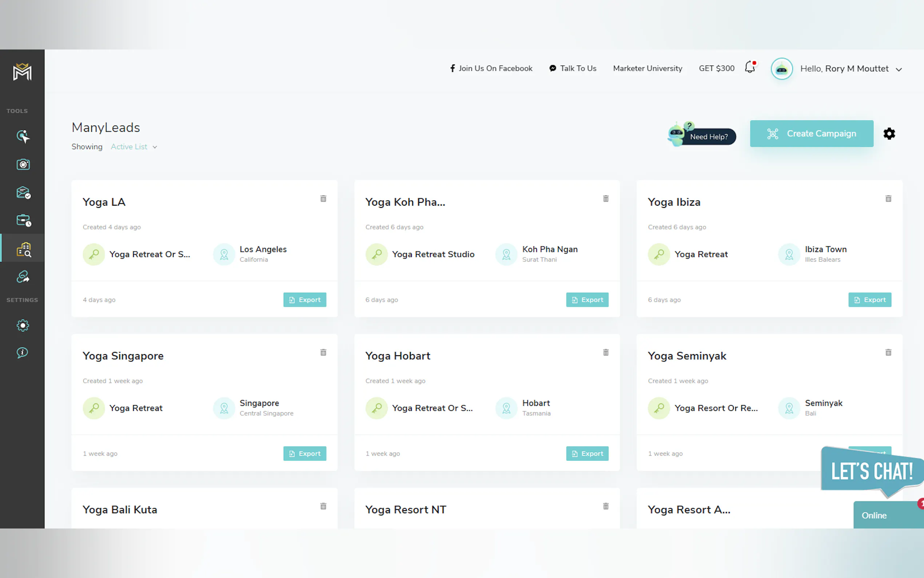Click the Los Angeles location text
This screenshot has width=924, height=578.
coord(263,249)
